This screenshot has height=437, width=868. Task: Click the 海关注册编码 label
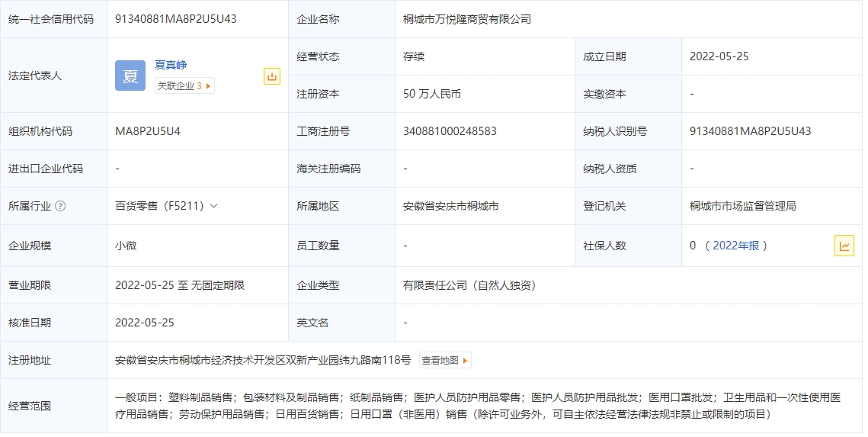(328, 169)
